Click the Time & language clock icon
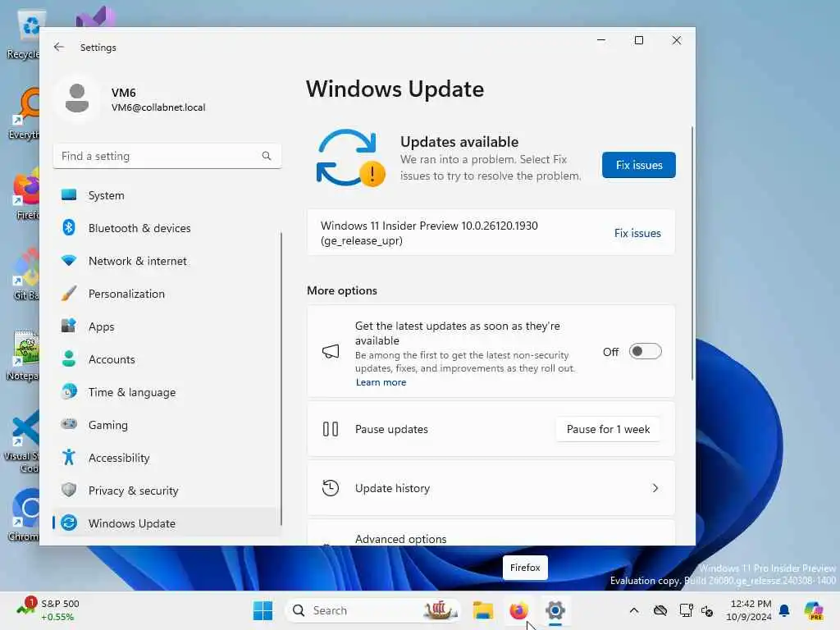The image size is (840, 630). (x=69, y=391)
